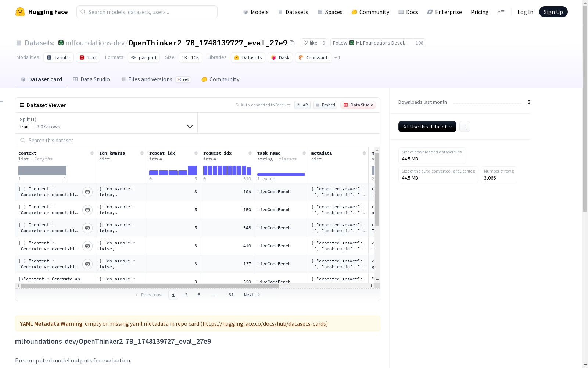This screenshot has height=368, width=588.
Task: Open Enterprise in the top navigation
Action: (x=445, y=12)
